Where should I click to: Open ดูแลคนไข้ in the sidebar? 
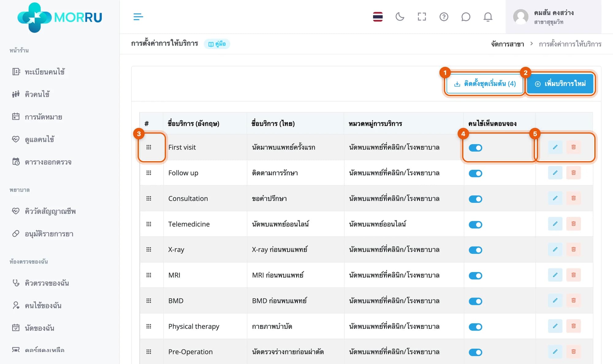click(33, 139)
